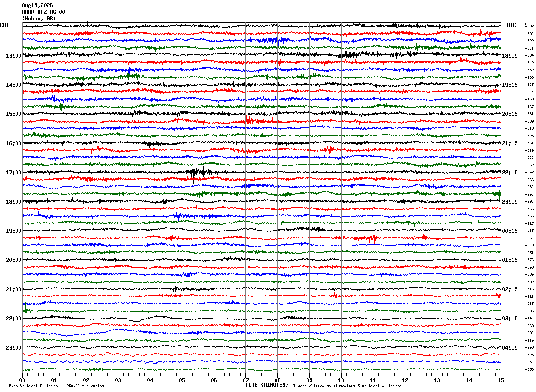
Task: Click the 18:15 UTC time label
Action: click(x=510, y=56)
